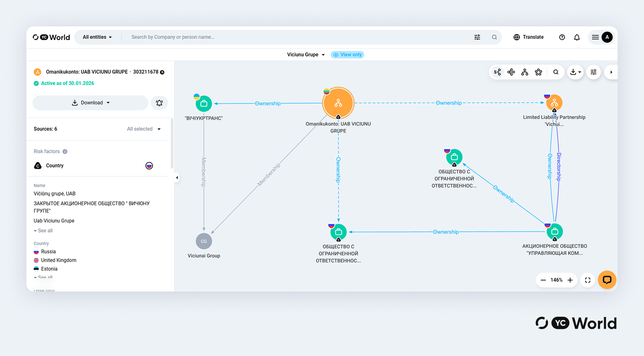
Task: Click the United Kingdom country entry
Action: 55,260
